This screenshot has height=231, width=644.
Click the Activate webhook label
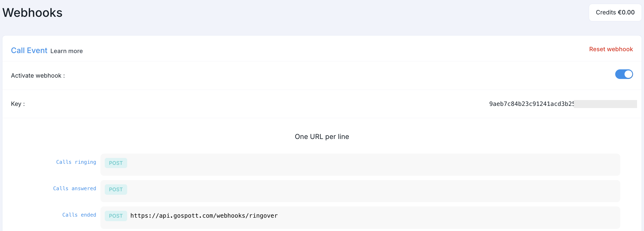click(x=38, y=76)
